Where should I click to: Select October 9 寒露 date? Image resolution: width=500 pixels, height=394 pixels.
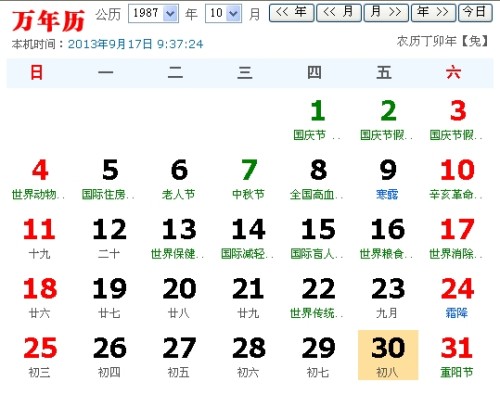coord(387,179)
